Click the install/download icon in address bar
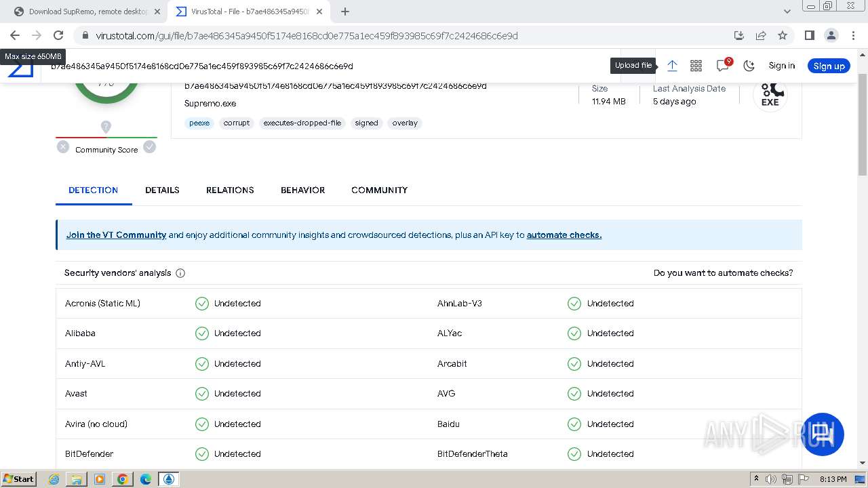The width and height of the screenshot is (868, 488). tap(739, 35)
